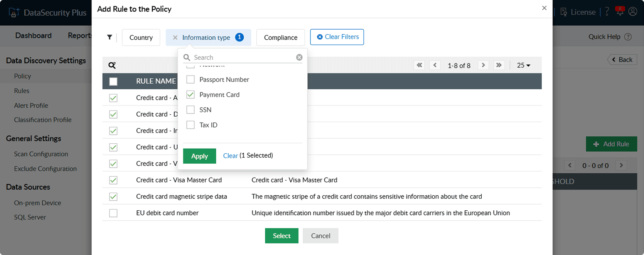Check the EU debit card number rule
The image size is (644, 255).
coord(113,213)
